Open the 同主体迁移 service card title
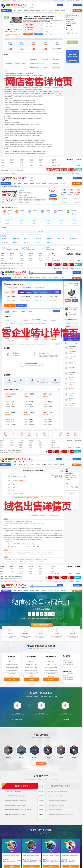The image size is (83, 868). (66, 656)
